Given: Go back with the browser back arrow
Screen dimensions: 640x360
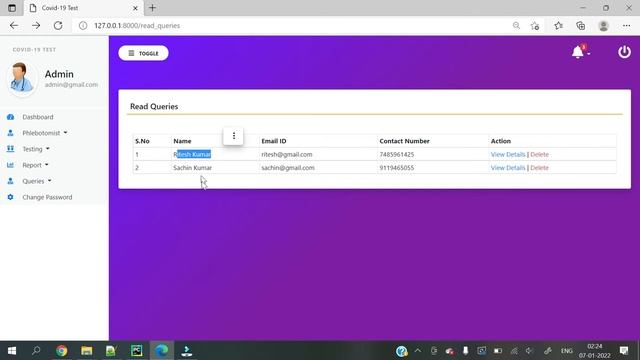Looking at the screenshot, I should tap(14, 25).
